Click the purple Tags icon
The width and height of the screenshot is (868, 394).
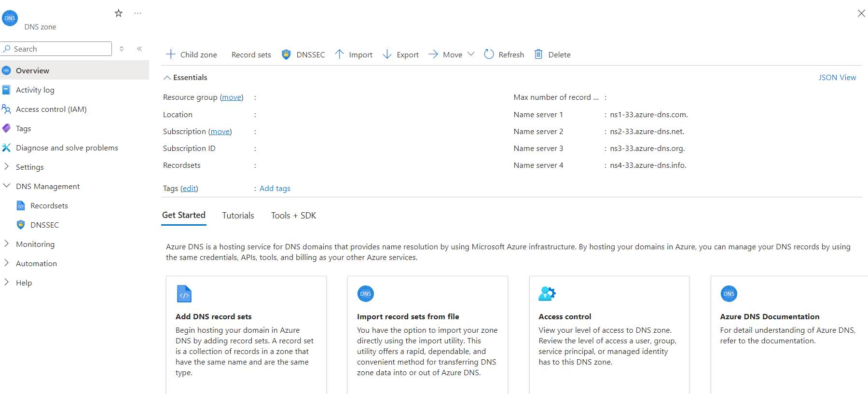pos(6,128)
